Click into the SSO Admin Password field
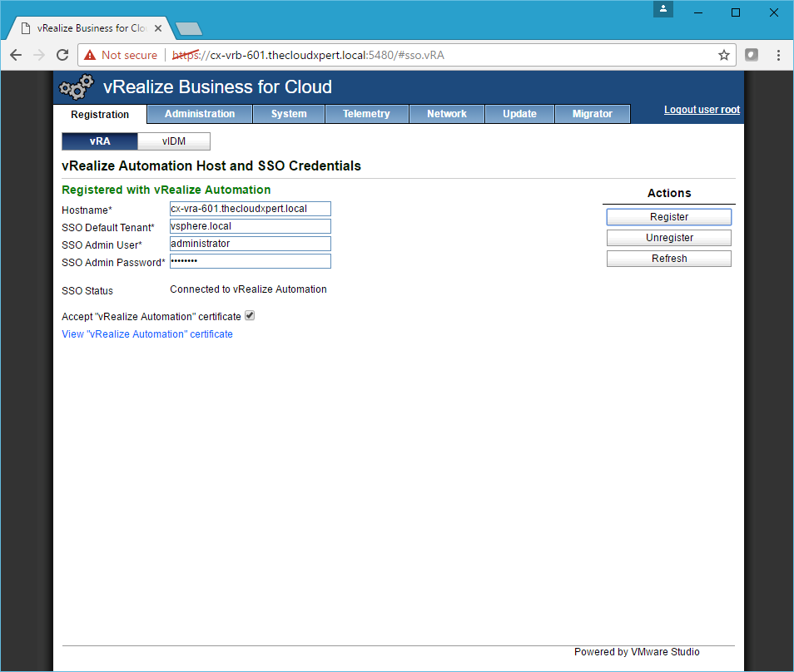794x672 pixels. (x=250, y=261)
